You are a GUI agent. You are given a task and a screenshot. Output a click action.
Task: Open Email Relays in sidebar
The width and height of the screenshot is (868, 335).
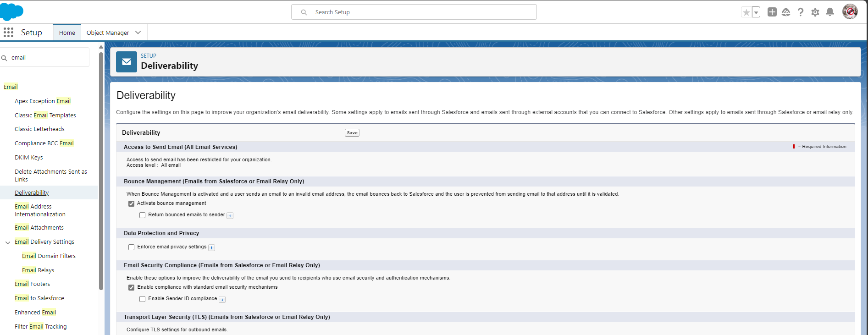[38, 270]
